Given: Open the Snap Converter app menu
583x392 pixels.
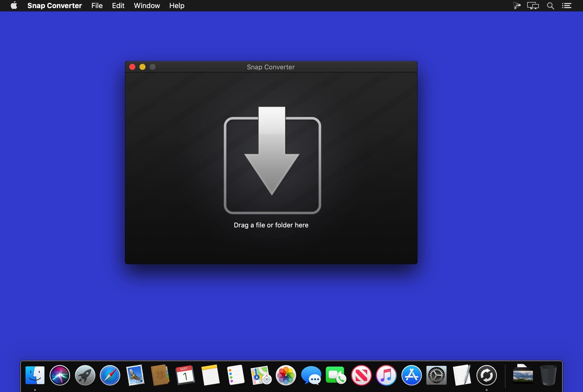Looking at the screenshot, I should (x=54, y=6).
